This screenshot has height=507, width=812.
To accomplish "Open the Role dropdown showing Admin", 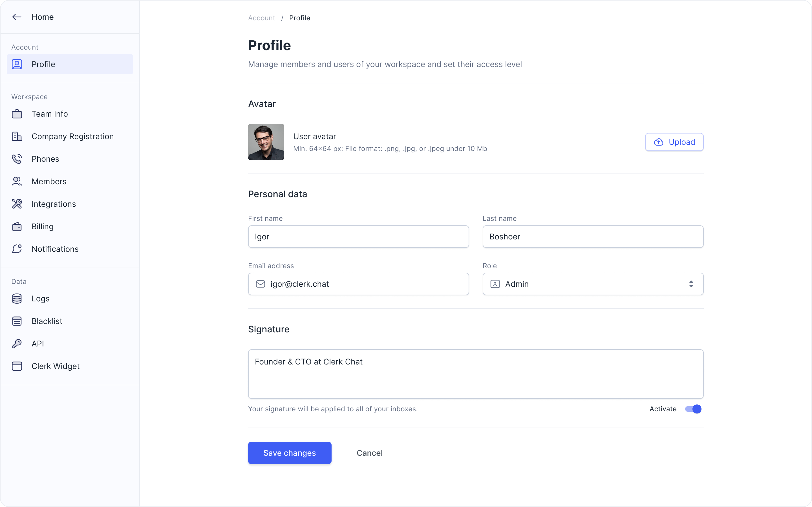I will point(593,284).
